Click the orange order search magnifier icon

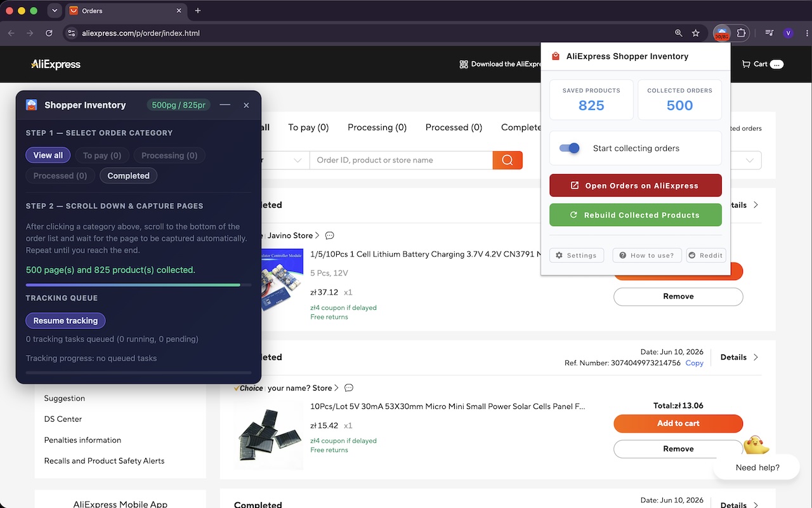[x=507, y=160]
